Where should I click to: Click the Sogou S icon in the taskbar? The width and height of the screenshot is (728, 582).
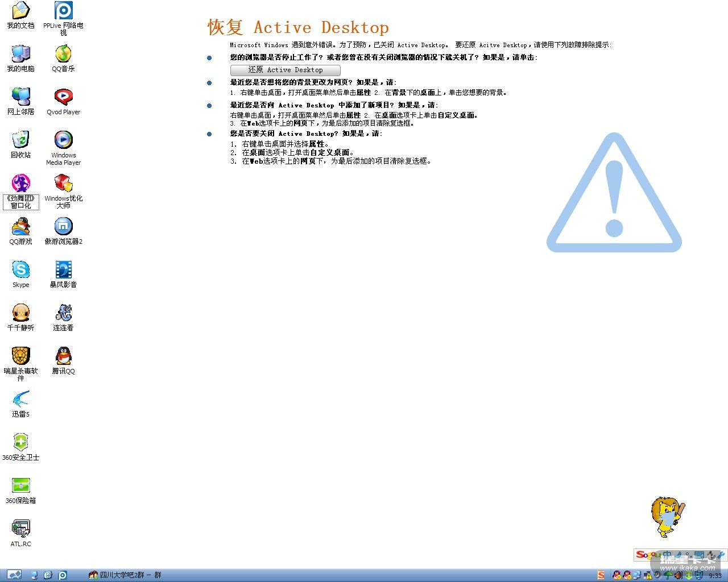(x=601, y=575)
